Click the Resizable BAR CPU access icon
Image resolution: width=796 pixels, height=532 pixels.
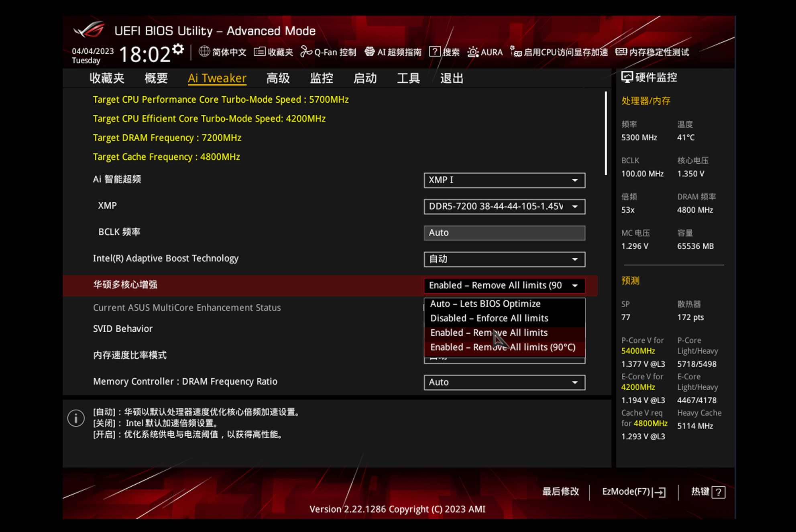coord(515,52)
